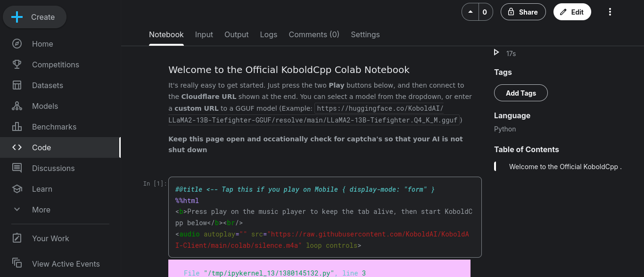The height and width of the screenshot is (277, 644).
Task: Open the Home compass icon
Action: 17,44
